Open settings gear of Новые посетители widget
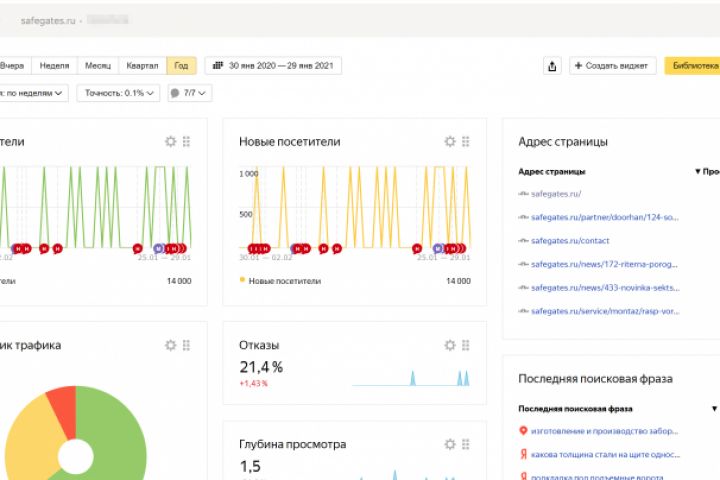The image size is (720, 480). (450, 141)
